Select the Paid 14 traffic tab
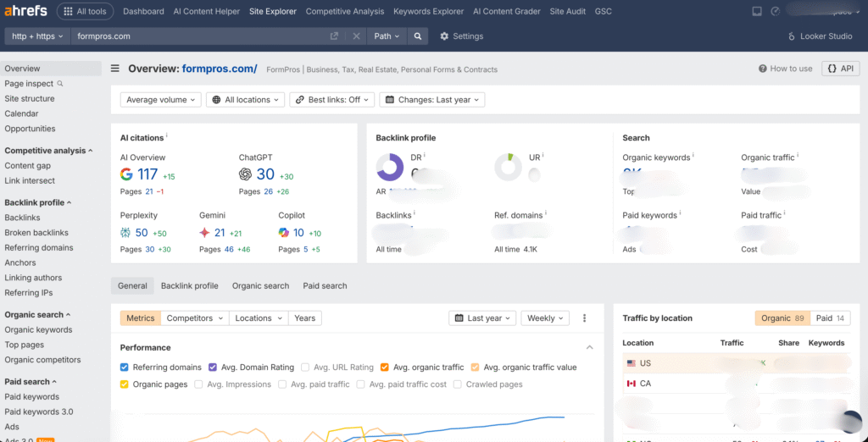 coord(831,318)
